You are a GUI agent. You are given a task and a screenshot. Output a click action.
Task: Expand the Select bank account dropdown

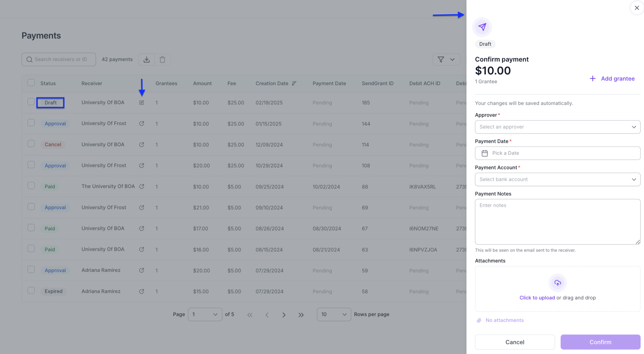[558, 179]
